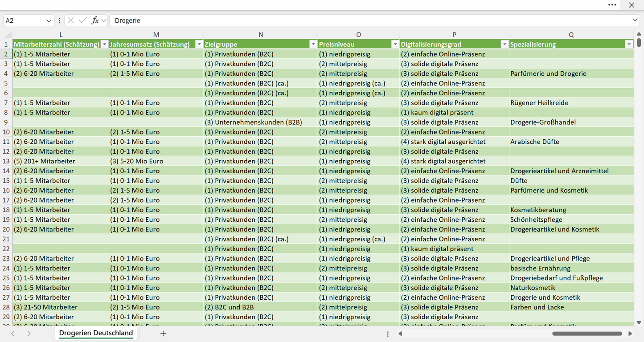Select column P header
The width and height of the screenshot is (644, 342).
(x=454, y=35)
